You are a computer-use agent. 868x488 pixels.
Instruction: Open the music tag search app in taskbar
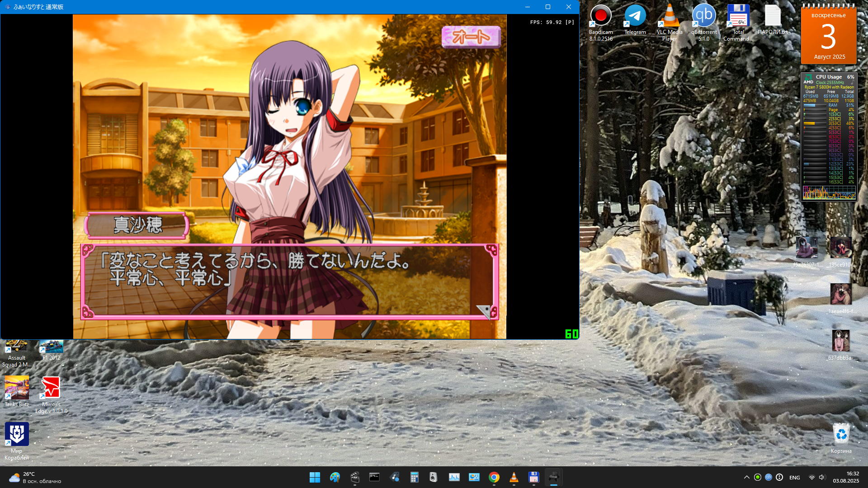[x=394, y=477]
